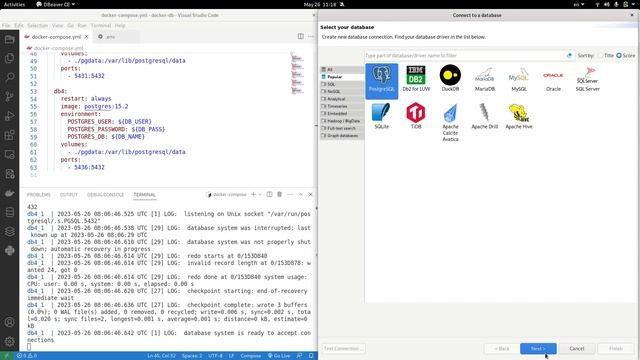This screenshot has width=640, height=360.
Task: Open VS Code Accounts icon
Action: (x=9, y=322)
